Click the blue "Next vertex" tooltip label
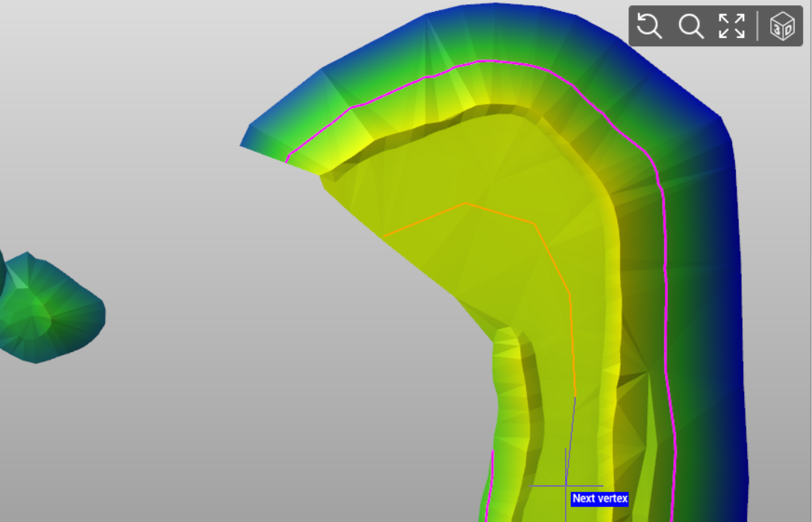The width and height of the screenshot is (812, 522). click(x=600, y=498)
